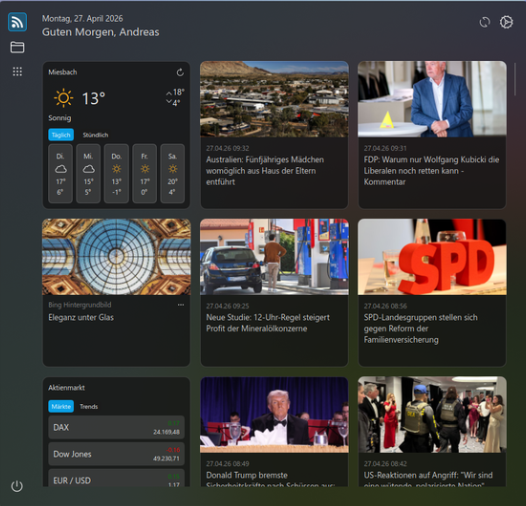Open the Australien Fünfjähriges Mädchen article headline
Viewport: 526px width, 506px height.
pyautogui.click(x=265, y=171)
